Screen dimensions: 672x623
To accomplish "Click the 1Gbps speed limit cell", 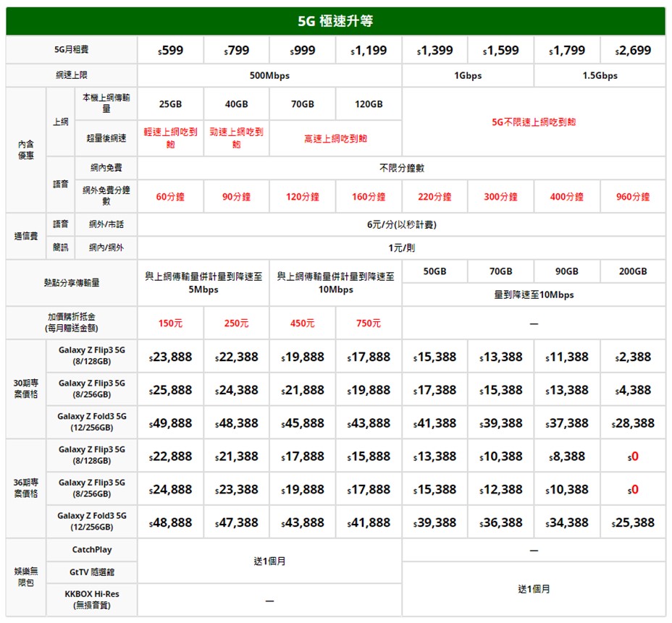I will pos(468,75).
